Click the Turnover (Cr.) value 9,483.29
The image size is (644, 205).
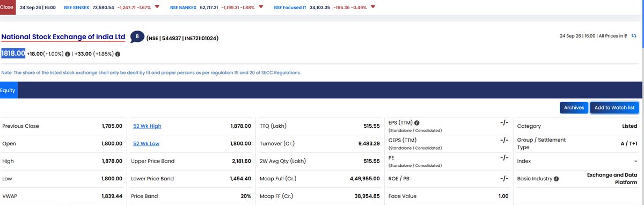369,143
